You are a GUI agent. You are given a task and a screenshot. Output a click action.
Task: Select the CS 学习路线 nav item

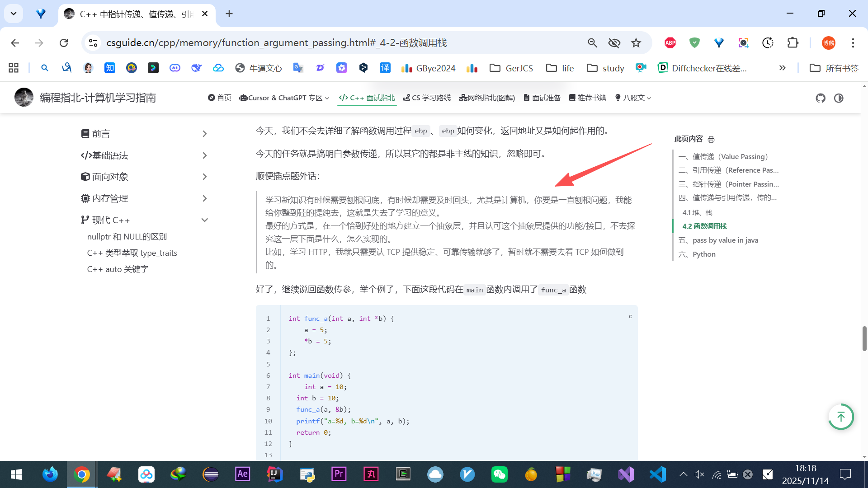(x=426, y=98)
